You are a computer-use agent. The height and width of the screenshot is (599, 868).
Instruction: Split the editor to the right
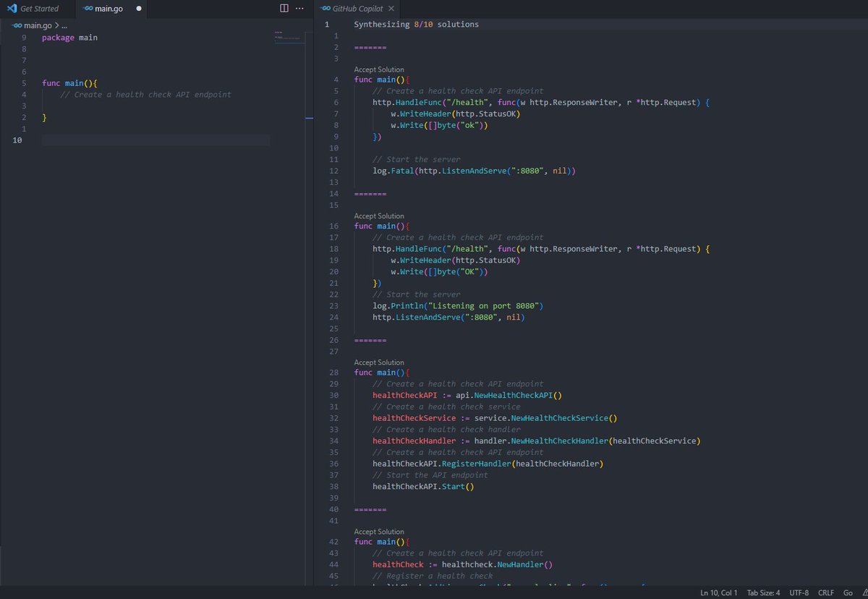click(284, 9)
